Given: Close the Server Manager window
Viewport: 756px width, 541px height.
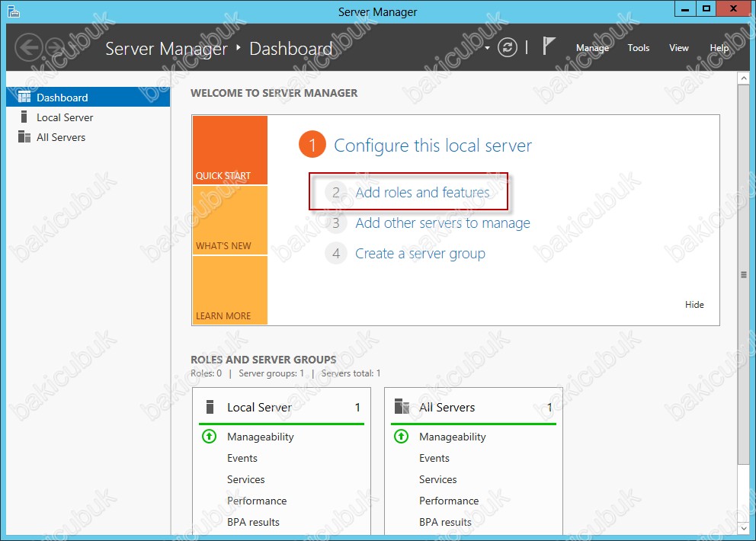Looking at the screenshot, I should pyautogui.click(x=733, y=8).
